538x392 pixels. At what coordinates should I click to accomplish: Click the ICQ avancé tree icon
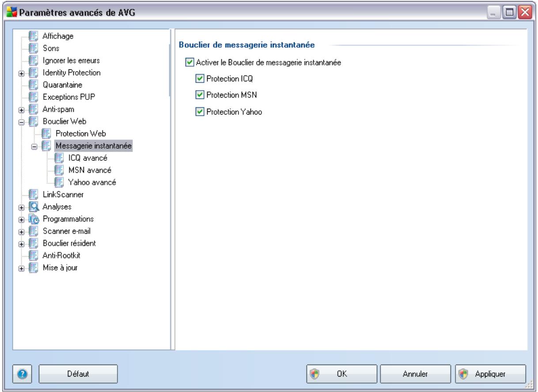[59, 157]
